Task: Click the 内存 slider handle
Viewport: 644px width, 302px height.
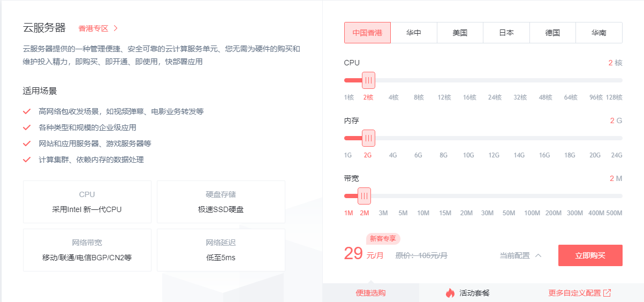Action: (368, 138)
